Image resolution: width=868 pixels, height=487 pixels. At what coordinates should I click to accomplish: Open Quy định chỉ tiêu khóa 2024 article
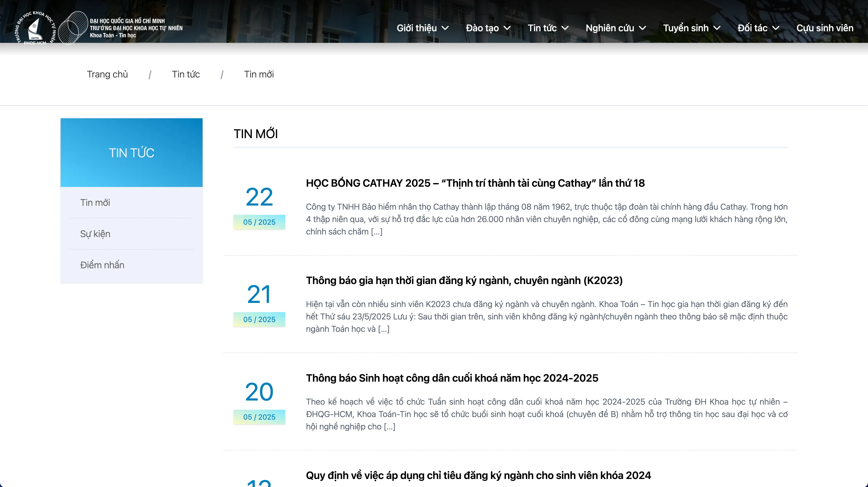[x=478, y=475]
